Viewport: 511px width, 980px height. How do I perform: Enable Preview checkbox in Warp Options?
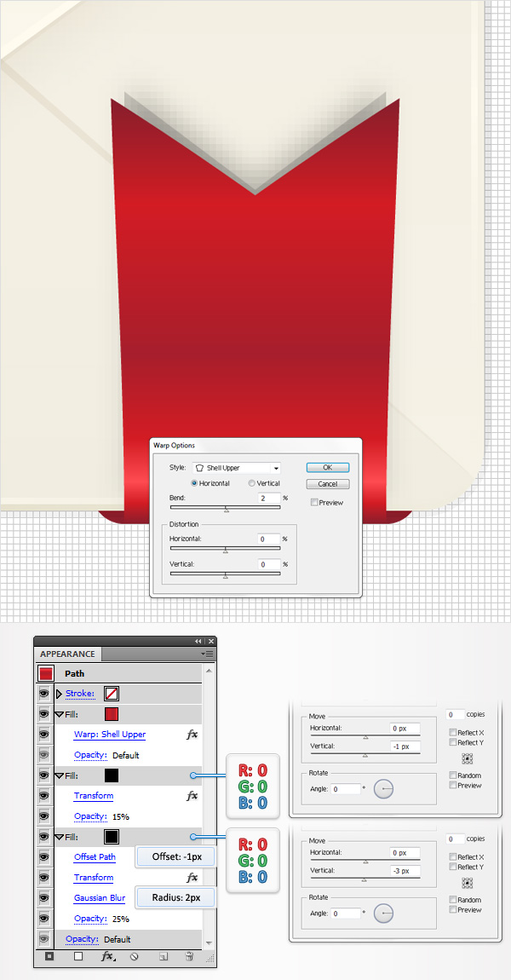(x=314, y=503)
